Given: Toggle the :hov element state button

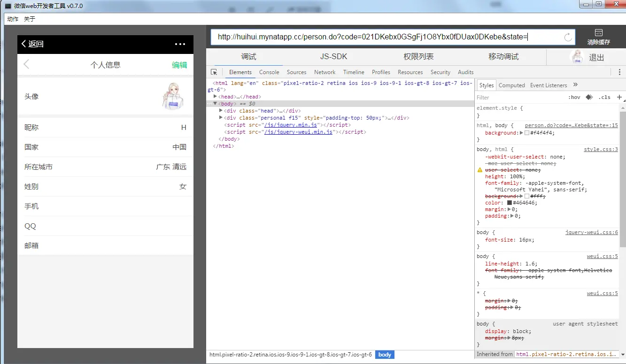Looking at the screenshot, I should [x=574, y=98].
